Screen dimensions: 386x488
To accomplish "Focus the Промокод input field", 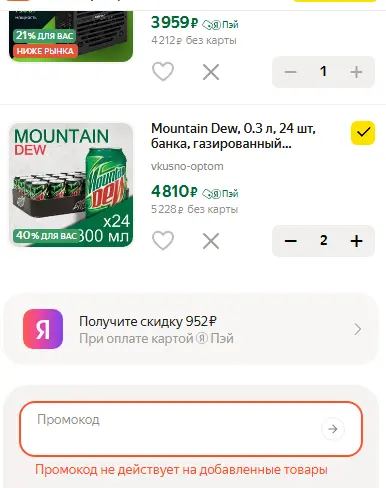I will coord(191,429).
